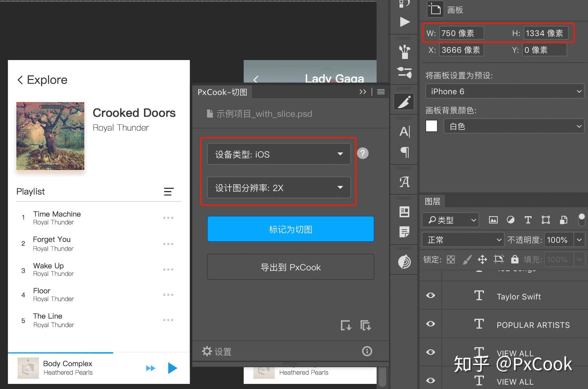Select the paragraph formatting tool icon
Image resolution: width=588 pixels, height=389 pixels.
point(404,153)
